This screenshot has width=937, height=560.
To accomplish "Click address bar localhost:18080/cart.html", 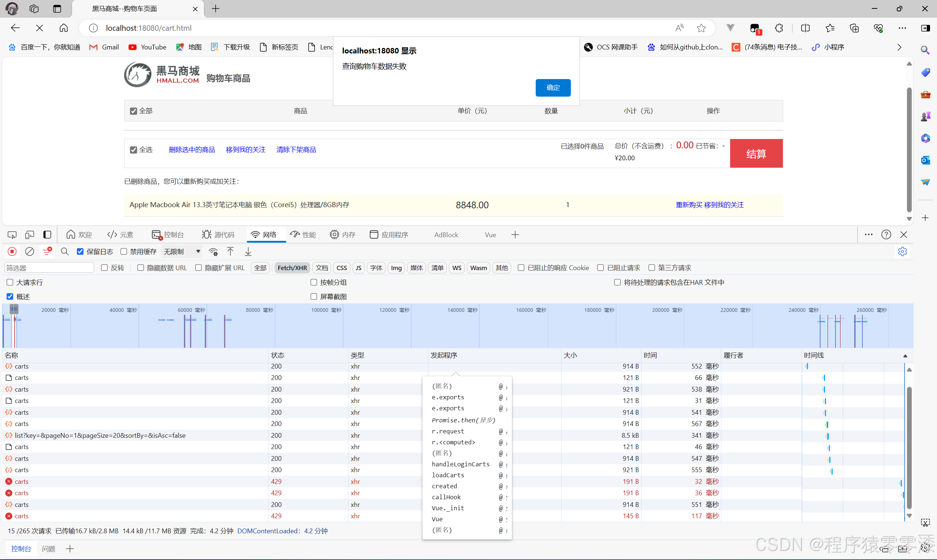I will [149, 28].
